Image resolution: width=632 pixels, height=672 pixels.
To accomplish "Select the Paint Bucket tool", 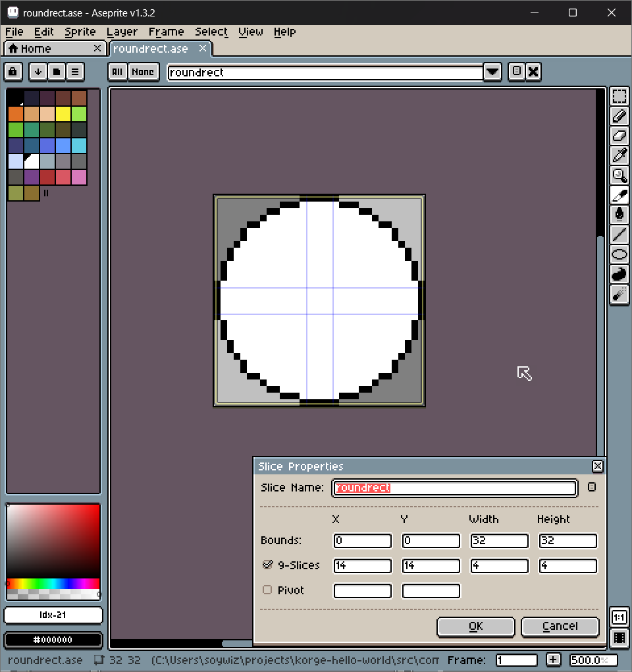I will pyautogui.click(x=619, y=214).
